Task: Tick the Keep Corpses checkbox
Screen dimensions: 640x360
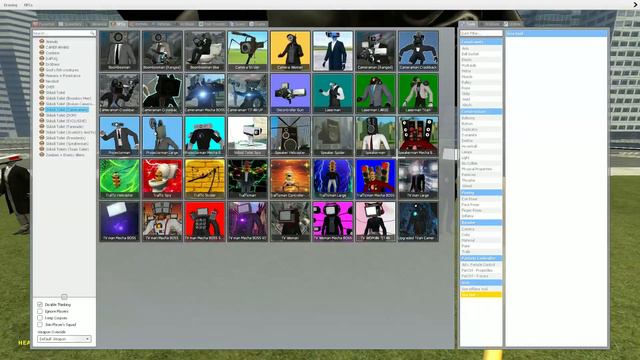Action: pyautogui.click(x=40, y=318)
